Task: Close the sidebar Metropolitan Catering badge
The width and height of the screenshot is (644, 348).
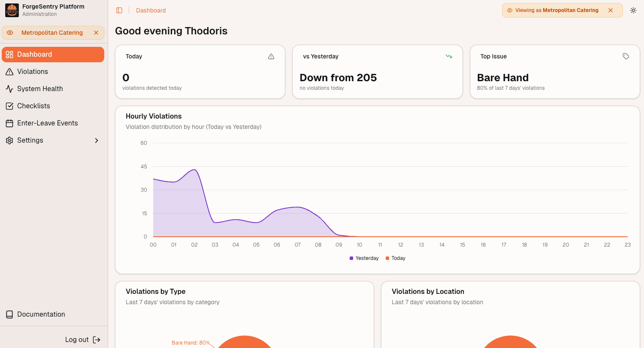Action: [96, 33]
